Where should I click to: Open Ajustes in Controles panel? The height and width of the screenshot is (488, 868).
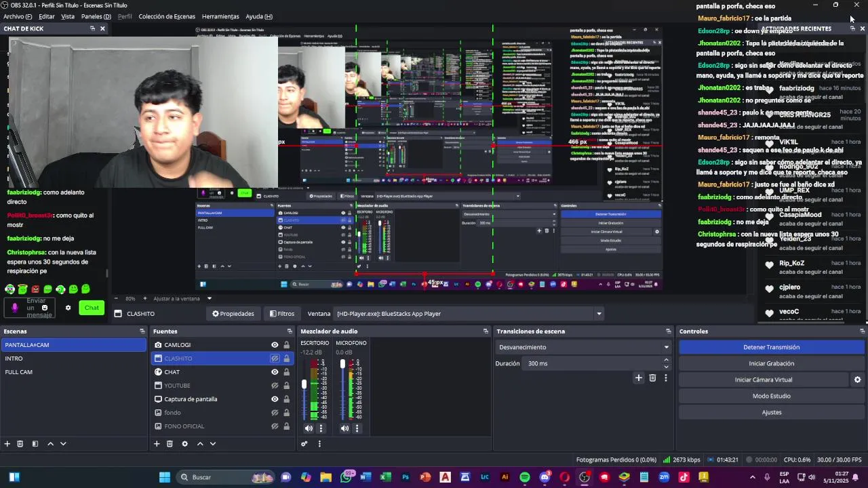771,412
